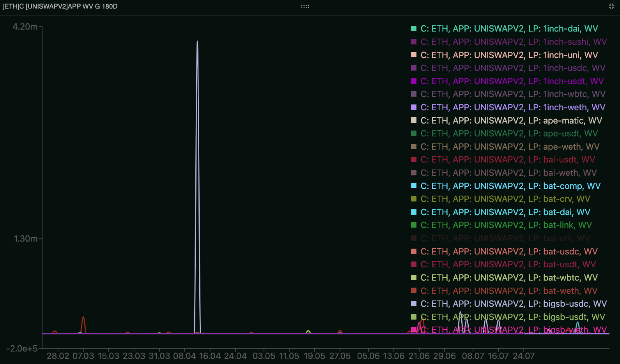Image resolution: width=620 pixels, height=364 pixels.
Task: Click the ape-weth legend square icon
Action: pyautogui.click(x=414, y=147)
